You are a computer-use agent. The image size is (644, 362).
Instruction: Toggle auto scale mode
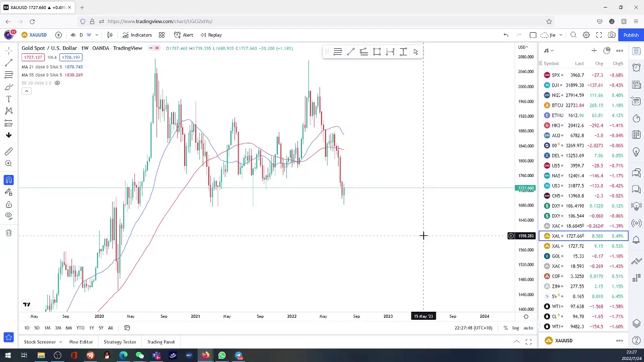[x=528, y=328]
